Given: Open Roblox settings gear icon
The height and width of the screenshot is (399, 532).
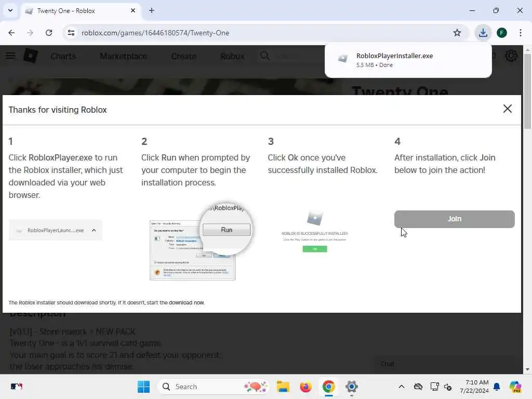Looking at the screenshot, I should [511, 56].
